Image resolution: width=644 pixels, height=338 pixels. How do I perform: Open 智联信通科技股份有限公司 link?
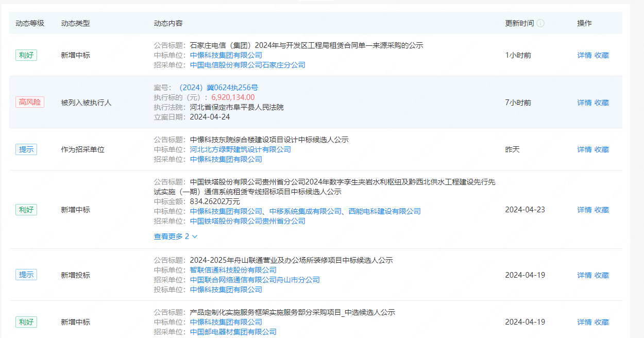pyautogui.click(x=233, y=270)
